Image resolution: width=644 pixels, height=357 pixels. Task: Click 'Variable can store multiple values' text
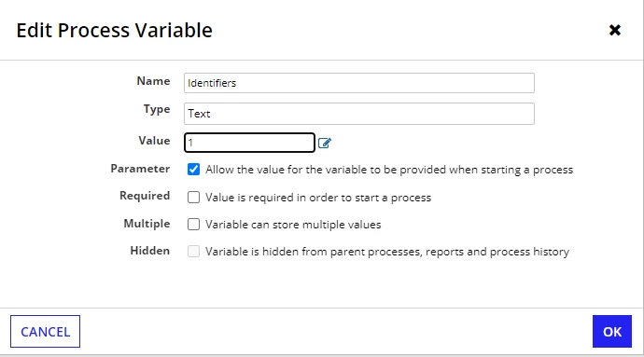pos(293,225)
